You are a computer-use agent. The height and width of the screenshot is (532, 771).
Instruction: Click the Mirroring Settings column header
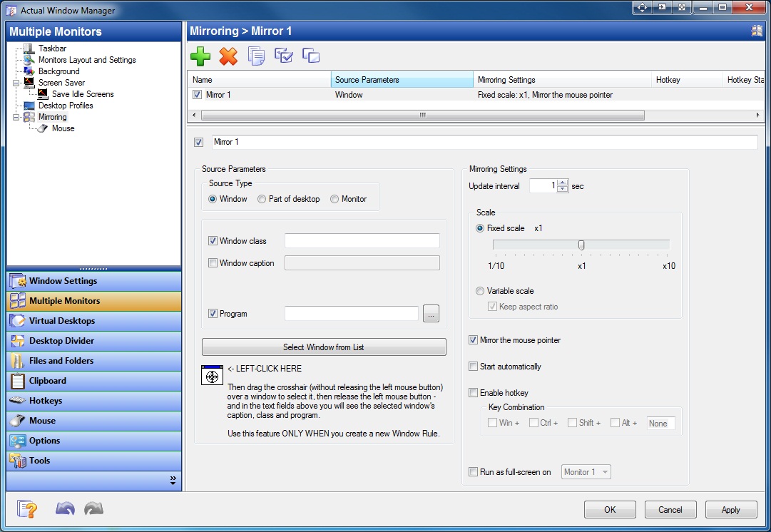pos(562,80)
